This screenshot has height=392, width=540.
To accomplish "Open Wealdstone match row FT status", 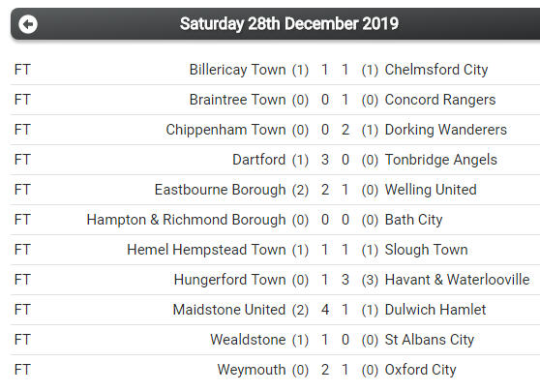I will 22,340.
